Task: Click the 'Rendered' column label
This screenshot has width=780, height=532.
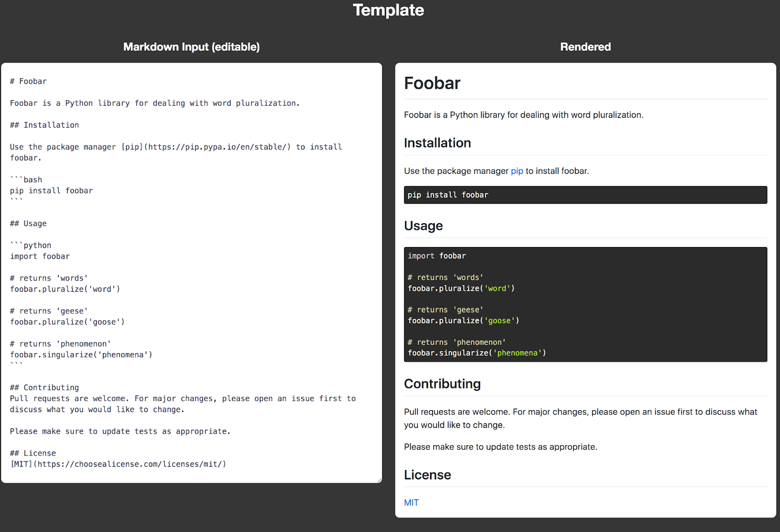Action: (585, 47)
